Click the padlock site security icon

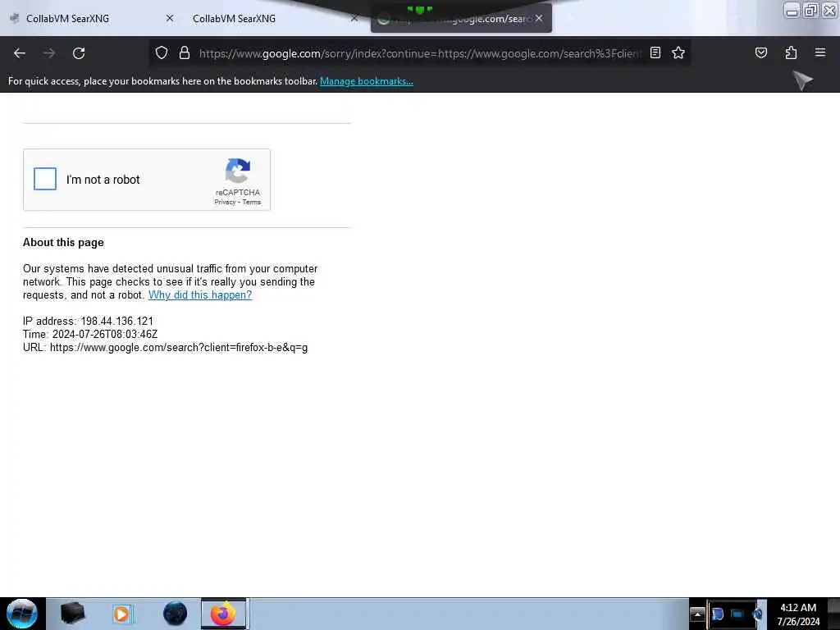click(x=185, y=52)
